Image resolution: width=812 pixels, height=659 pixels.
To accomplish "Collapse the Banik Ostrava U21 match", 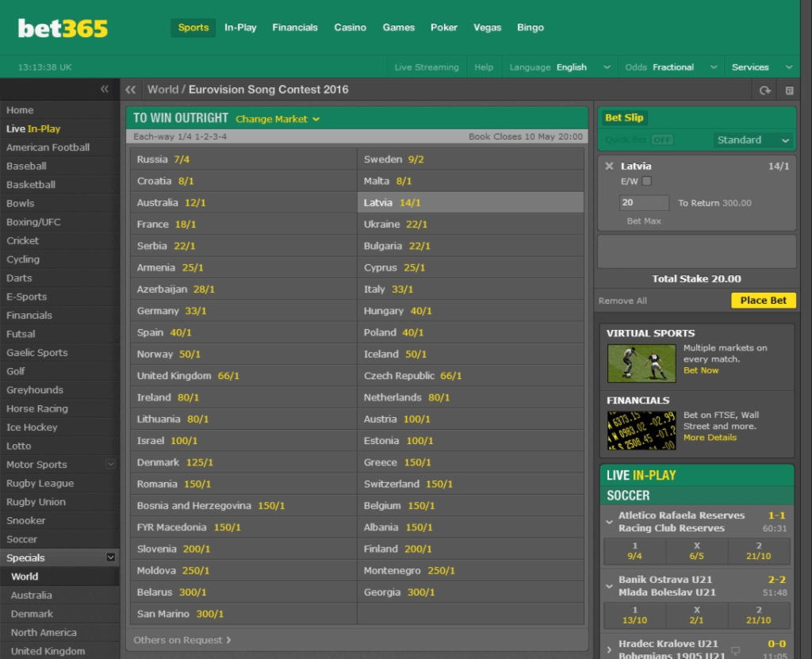I will (x=610, y=586).
